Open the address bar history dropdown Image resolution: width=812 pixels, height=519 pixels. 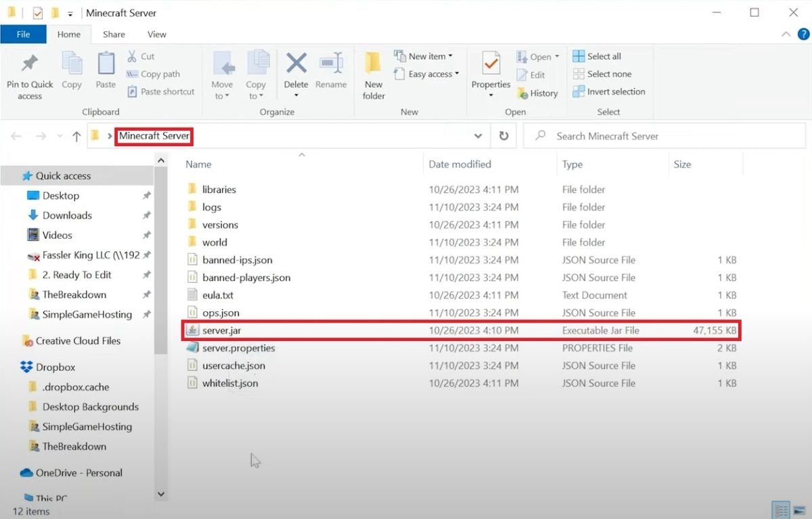coord(478,136)
